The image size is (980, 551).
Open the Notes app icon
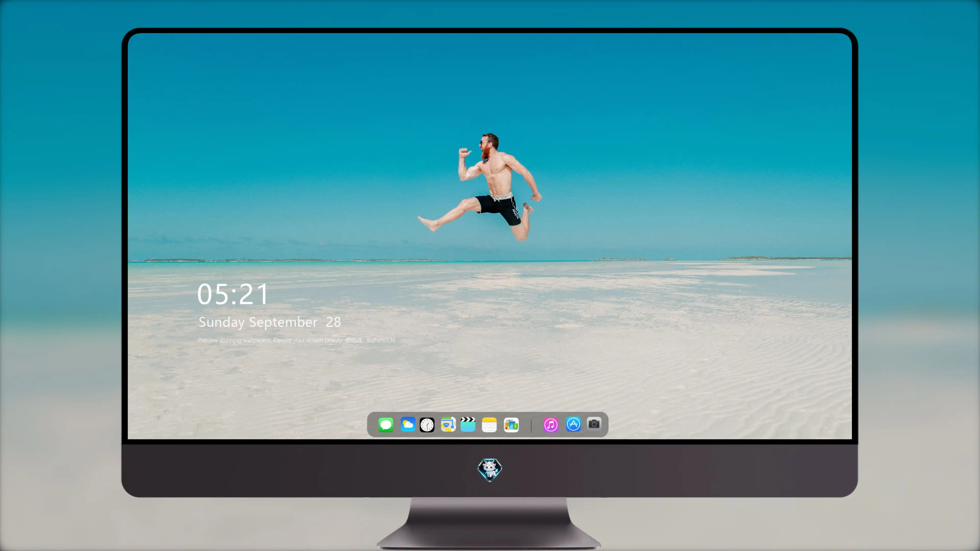(489, 425)
